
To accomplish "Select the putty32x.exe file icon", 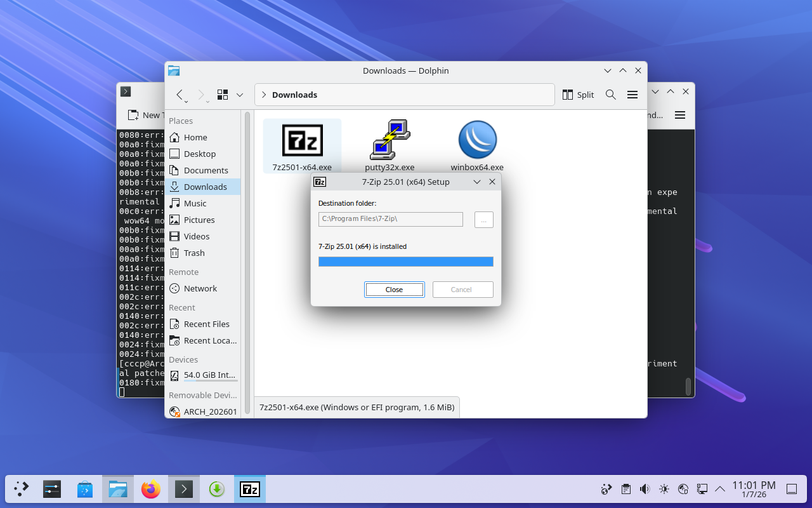I will 390,140.
